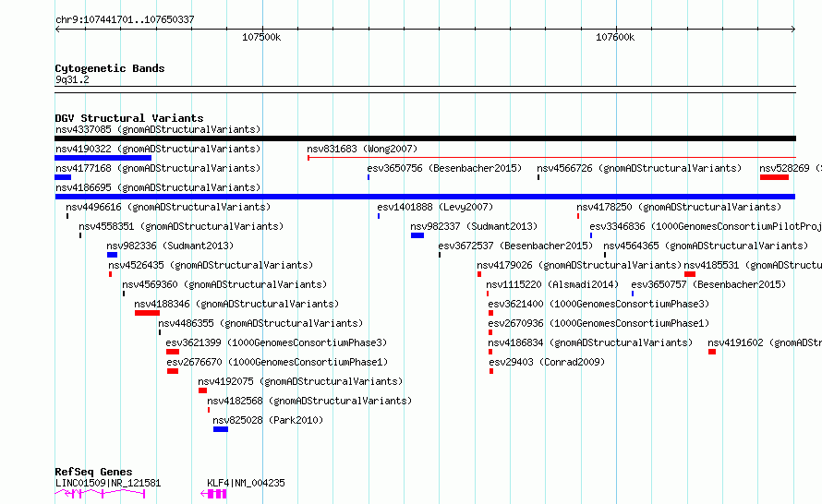Click the RefSeq Genes track title
Viewport: 822px width, 504px height.
93,472
